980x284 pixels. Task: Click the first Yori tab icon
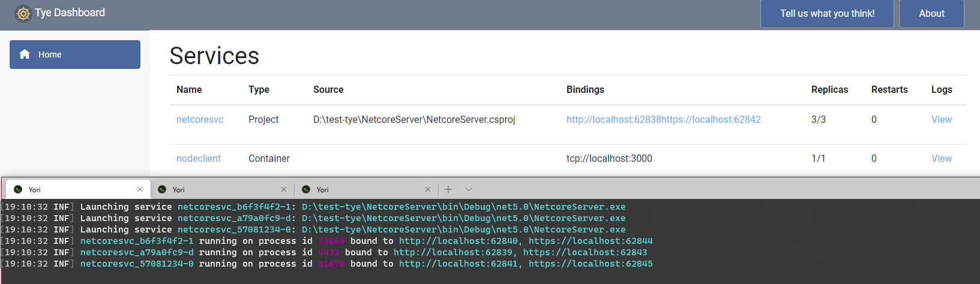tap(18, 189)
